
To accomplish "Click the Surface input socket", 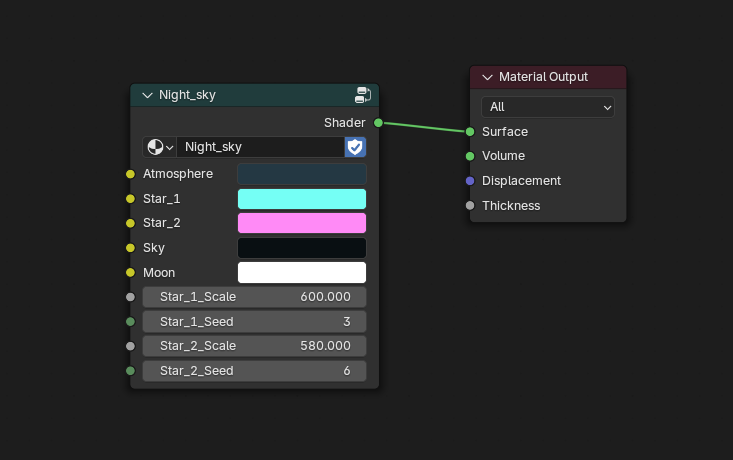I will (470, 131).
